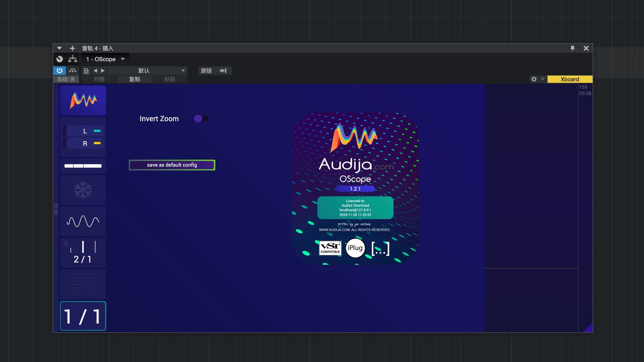
Task: Click the save as default config button
Action: [172, 165]
